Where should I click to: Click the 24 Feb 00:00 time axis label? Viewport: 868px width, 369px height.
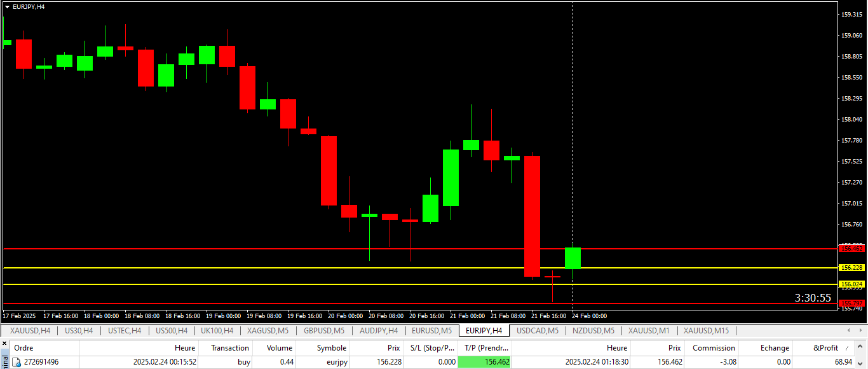coord(589,316)
